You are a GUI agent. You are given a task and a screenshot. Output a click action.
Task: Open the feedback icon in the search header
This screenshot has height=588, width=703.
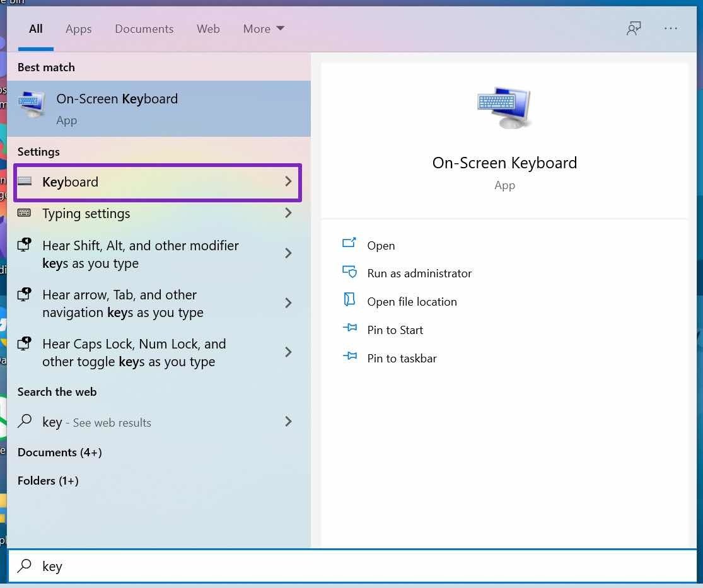click(634, 29)
